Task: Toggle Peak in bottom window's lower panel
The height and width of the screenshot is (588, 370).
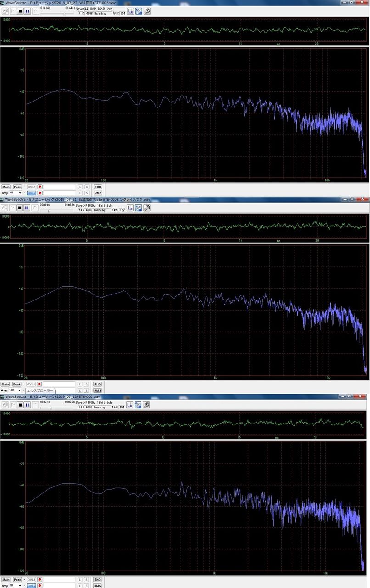Action: [17, 580]
